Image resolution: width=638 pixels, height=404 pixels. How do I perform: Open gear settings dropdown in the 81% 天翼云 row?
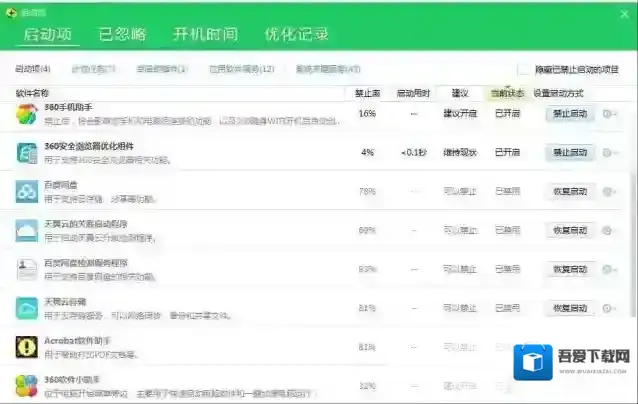pos(609,308)
